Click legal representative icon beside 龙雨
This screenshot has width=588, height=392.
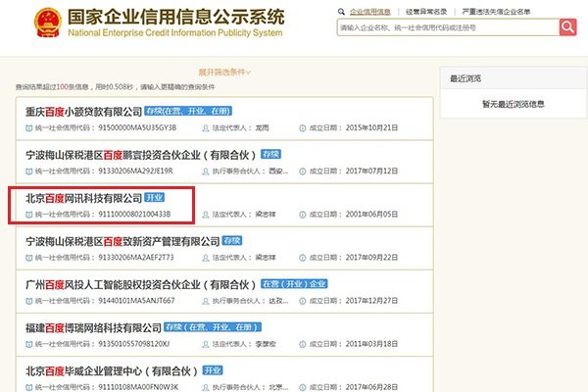coord(206,128)
